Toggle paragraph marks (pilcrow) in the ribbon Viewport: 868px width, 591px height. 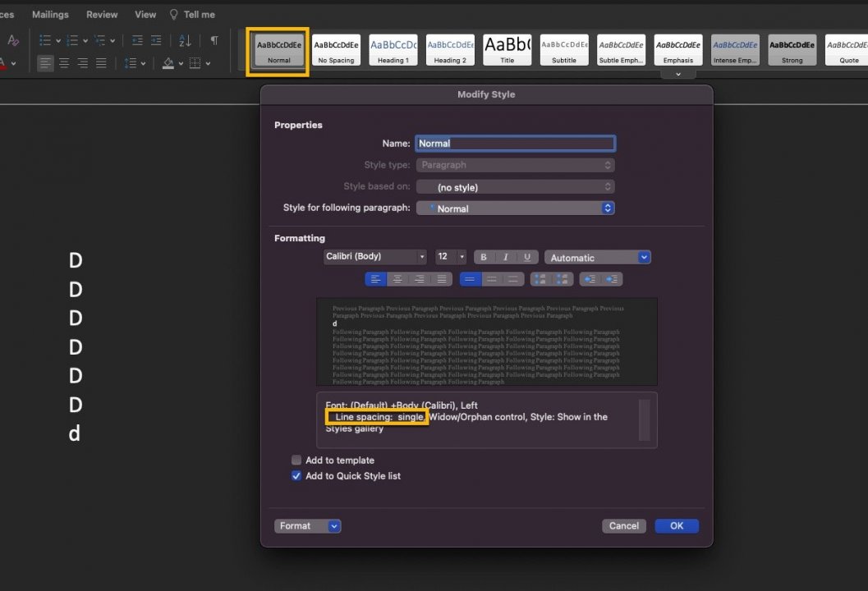pyautogui.click(x=214, y=40)
